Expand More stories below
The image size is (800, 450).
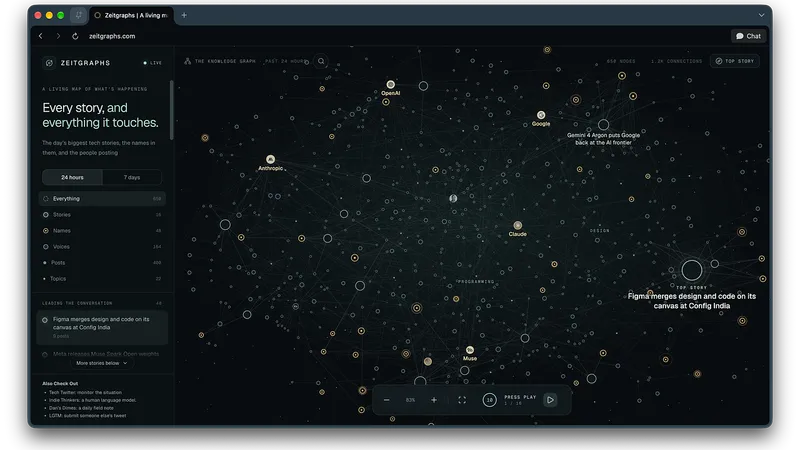[x=102, y=363]
